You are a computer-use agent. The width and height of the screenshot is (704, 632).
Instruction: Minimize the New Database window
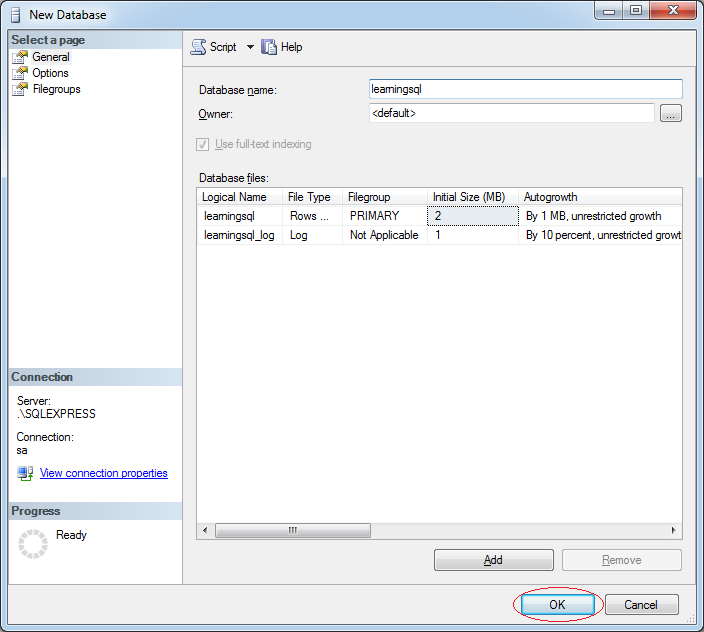609,11
